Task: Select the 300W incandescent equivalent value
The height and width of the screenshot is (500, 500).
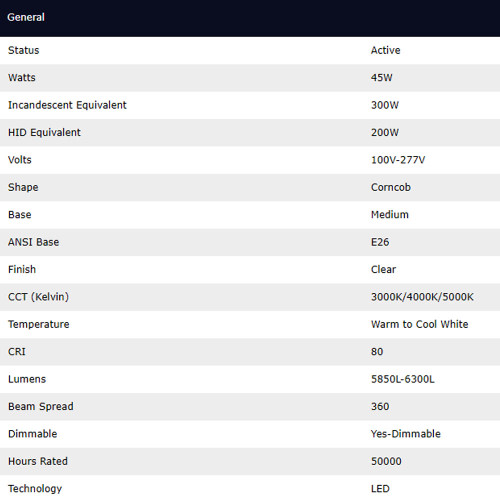Action: (385, 105)
